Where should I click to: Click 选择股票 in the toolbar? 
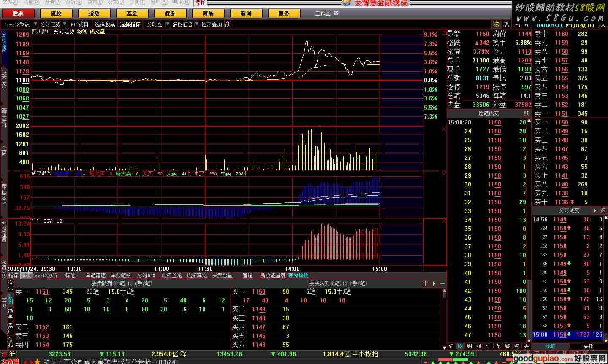point(105,24)
